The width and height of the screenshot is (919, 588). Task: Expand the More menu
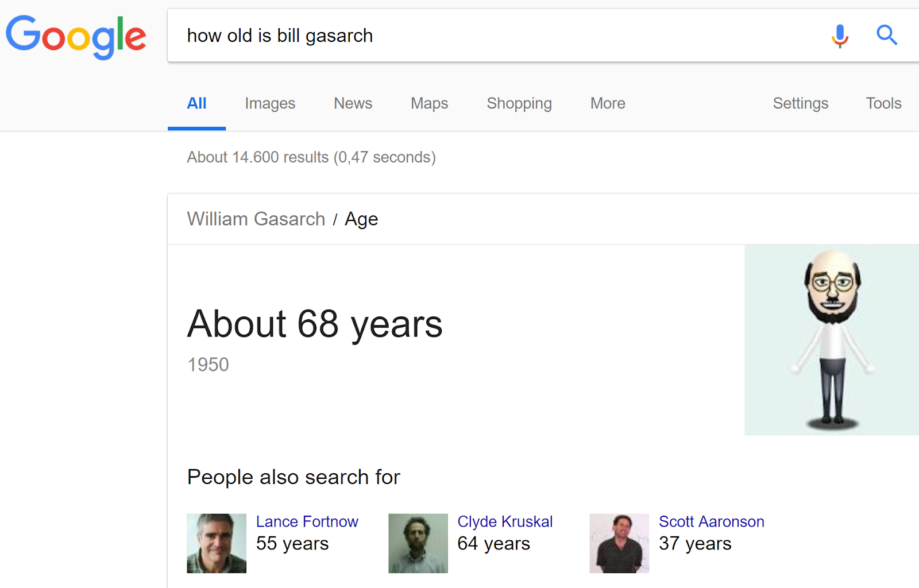tap(607, 103)
